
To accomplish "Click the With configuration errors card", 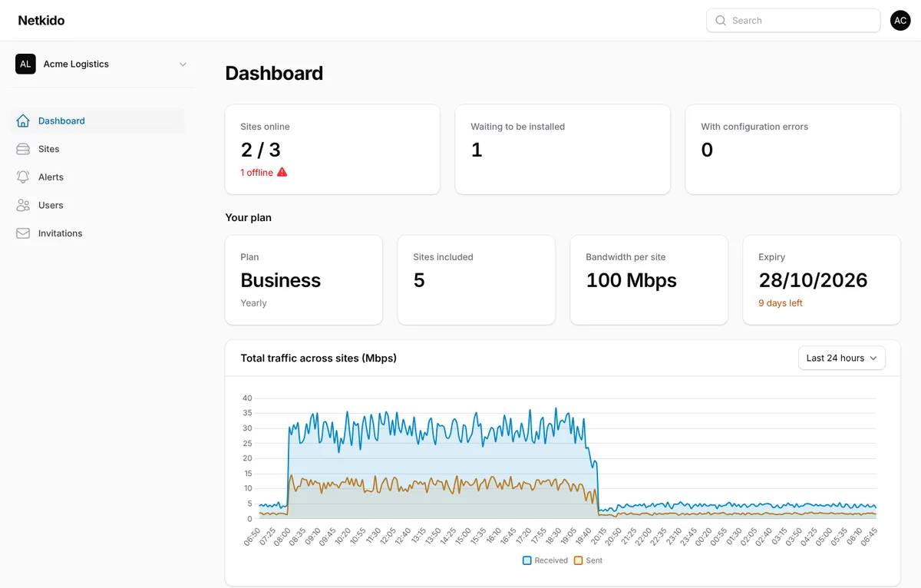I will point(793,150).
